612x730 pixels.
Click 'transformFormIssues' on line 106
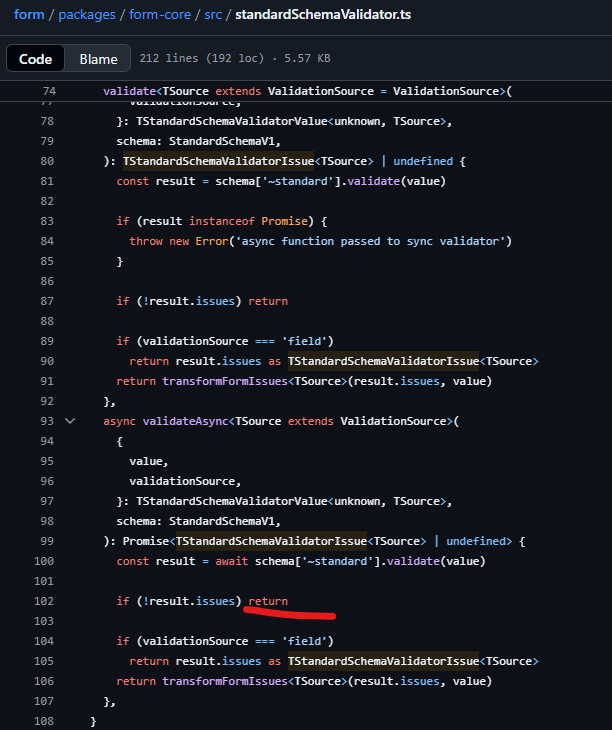click(x=225, y=681)
